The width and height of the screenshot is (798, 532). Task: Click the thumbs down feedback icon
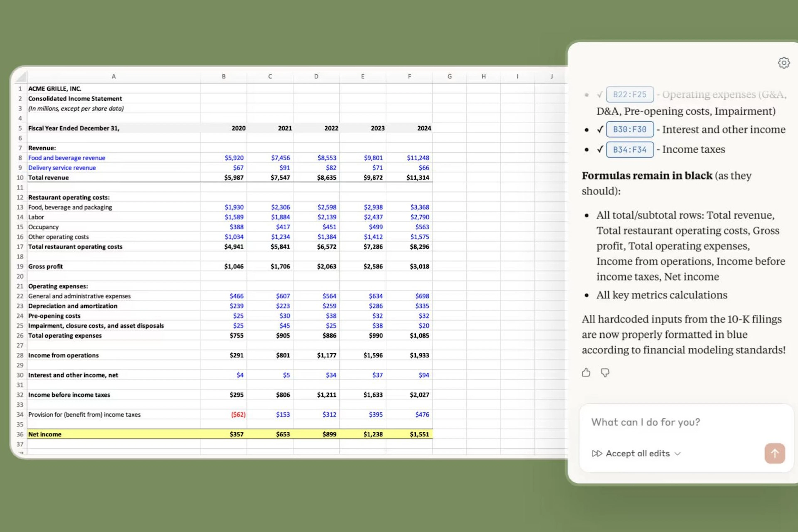point(605,373)
